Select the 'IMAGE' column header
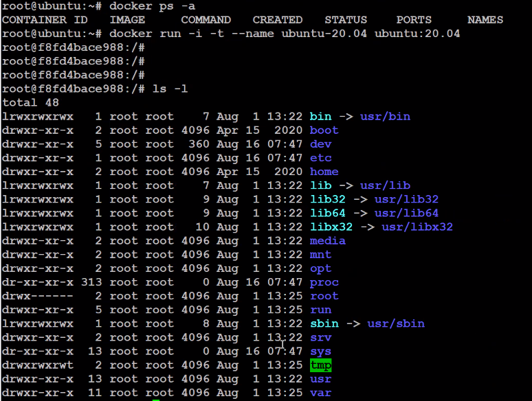This screenshot has height=401, width=532. pos(127,20)
